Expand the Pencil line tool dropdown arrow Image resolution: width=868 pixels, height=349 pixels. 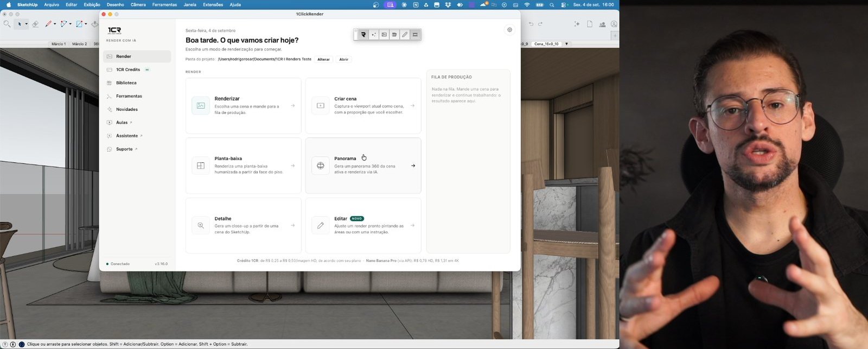coord(55,24)
